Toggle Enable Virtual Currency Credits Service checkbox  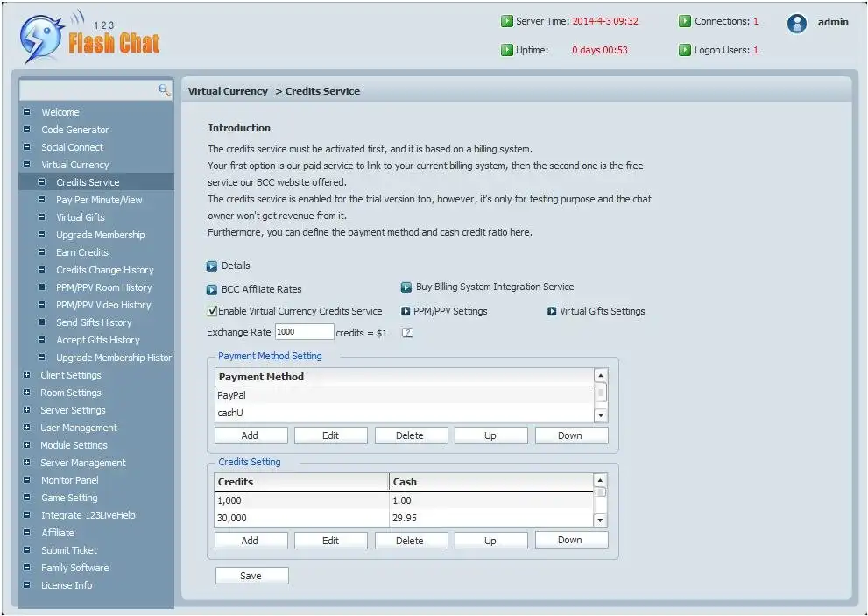[212, 311]
